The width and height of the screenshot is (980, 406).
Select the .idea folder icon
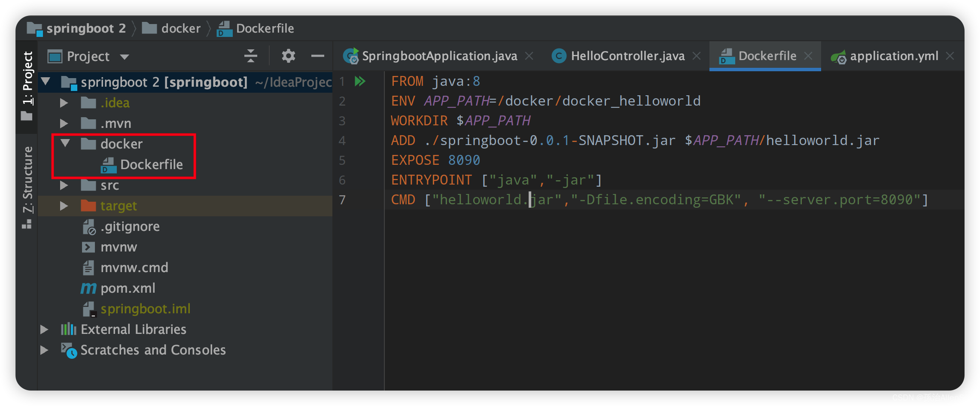[x=88, y=103]
